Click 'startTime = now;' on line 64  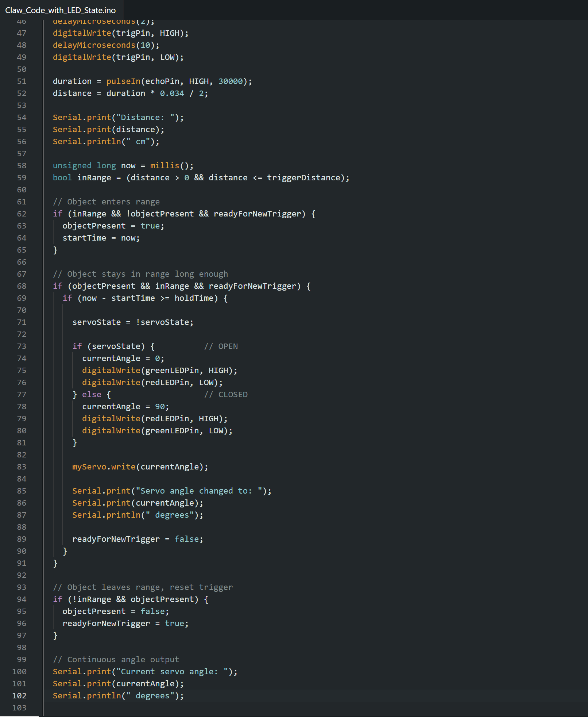(x=101, y=238)
